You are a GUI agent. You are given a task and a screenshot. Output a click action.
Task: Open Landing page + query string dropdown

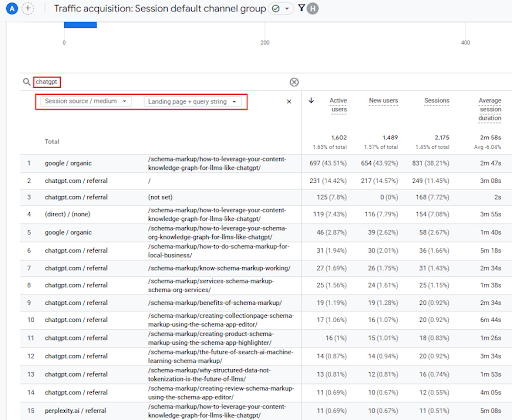point(193,102)
